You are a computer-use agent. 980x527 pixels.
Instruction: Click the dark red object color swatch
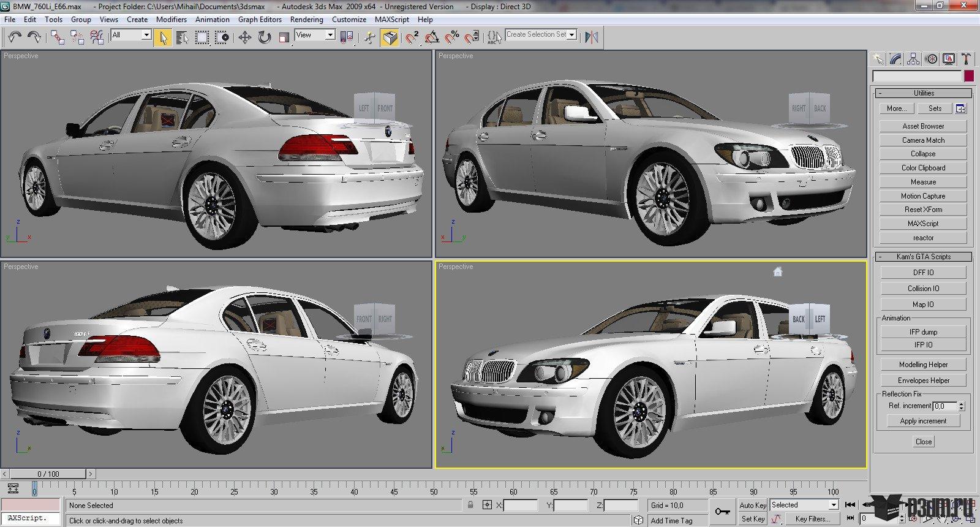point(968,76)
